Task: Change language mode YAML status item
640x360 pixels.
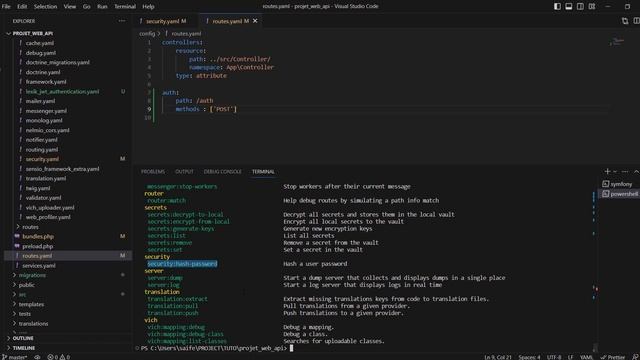Action: [587, 357]
